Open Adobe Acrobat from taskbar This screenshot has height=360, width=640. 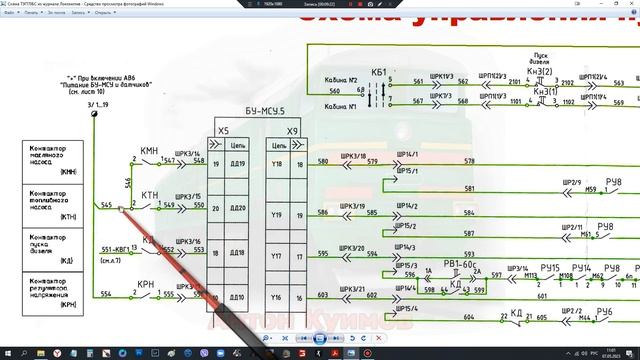point(335,353)
